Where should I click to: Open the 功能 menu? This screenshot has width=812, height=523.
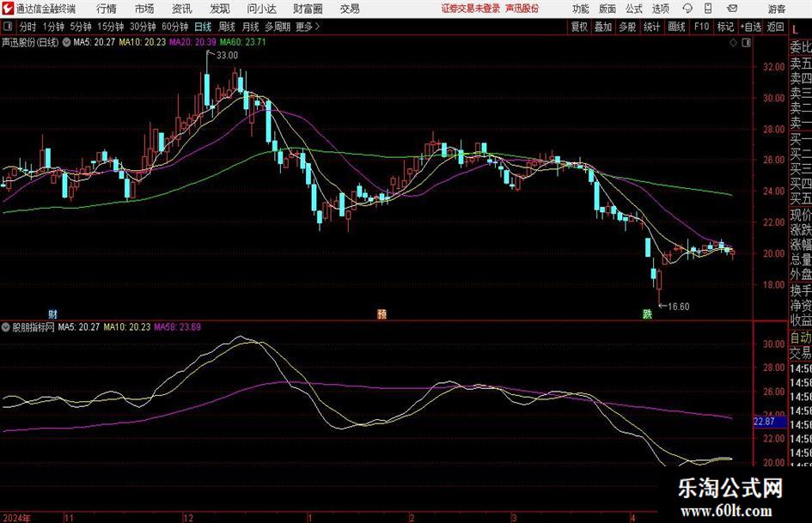[581, 9]
